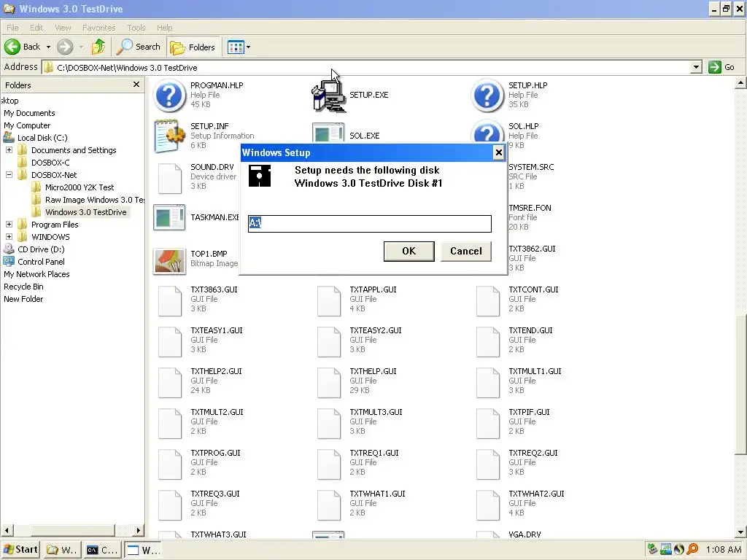Click the PROGMAN.HLP help file icon

[169, 96]
